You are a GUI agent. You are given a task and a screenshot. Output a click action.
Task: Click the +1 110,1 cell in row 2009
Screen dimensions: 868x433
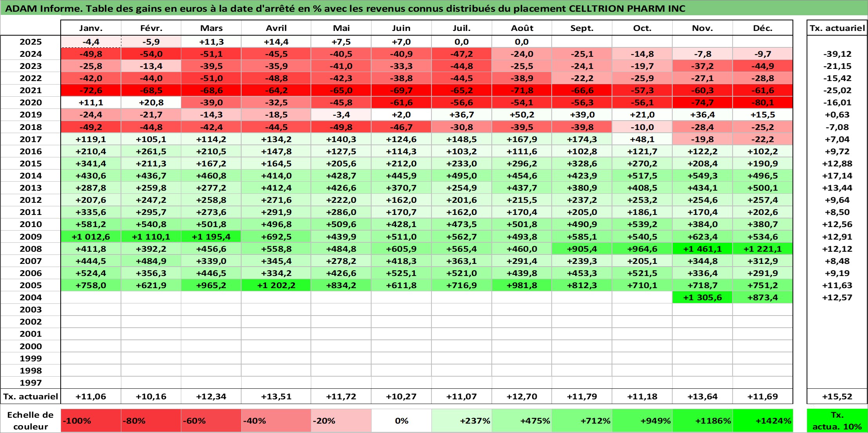(x=151, y=236)
